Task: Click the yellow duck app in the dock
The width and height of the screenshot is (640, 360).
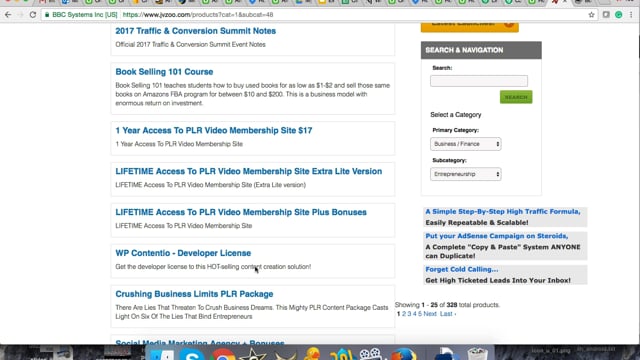Action: point(313,354)
